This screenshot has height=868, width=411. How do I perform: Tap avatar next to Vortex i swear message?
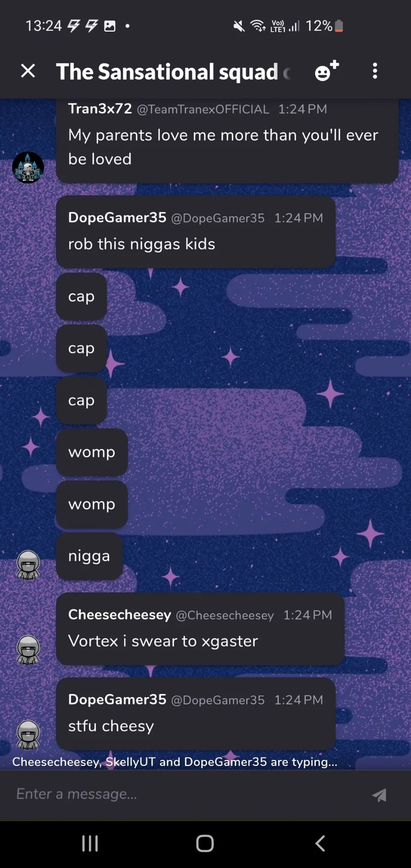pyautogui.click(x=28, y=649)
